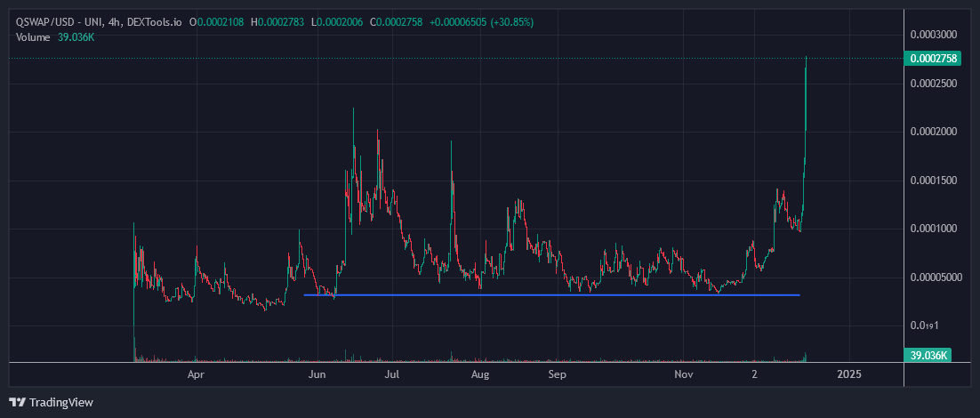980x418 pixels.
Task: Click the 0.0003000 price axis label
Action: tap(934, 35)
